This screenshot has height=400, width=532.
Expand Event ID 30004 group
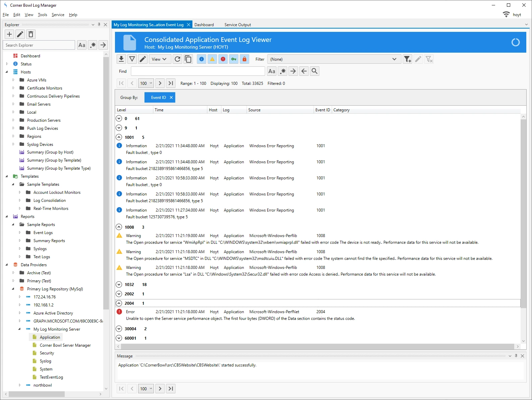119,329
